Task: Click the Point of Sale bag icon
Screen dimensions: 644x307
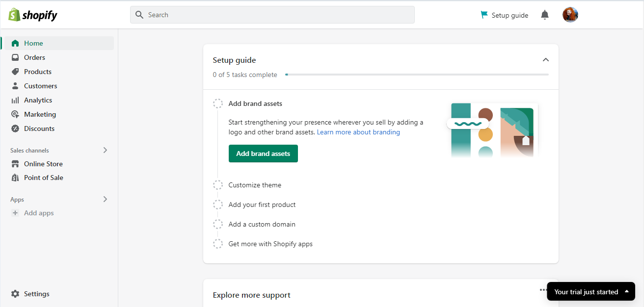Action: click(15, 178)
